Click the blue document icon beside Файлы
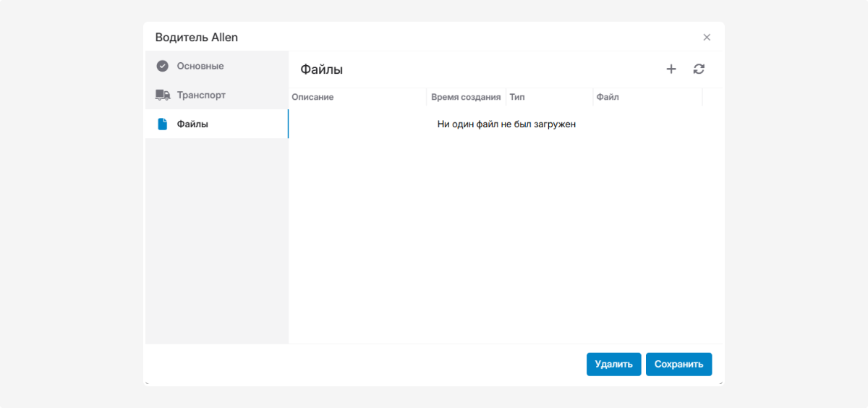 (x=163, y=124)
